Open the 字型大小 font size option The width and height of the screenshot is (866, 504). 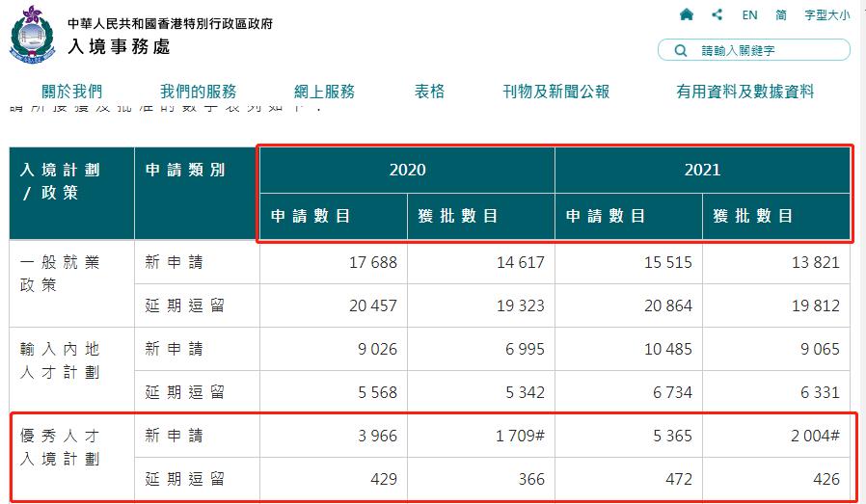[x=826, y=14]
